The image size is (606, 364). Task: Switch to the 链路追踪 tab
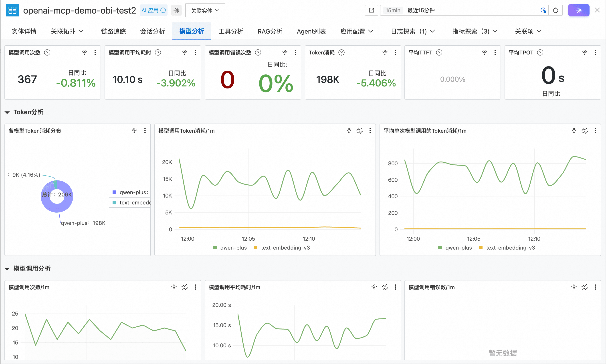[x=113, y=31]
